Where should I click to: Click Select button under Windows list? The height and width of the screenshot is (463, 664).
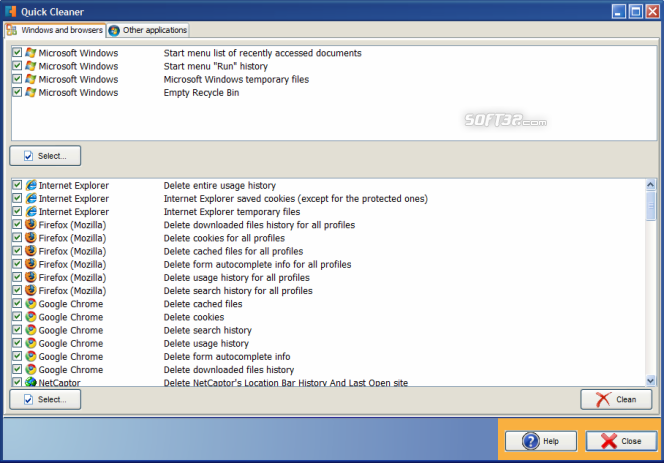pos(45,156)
